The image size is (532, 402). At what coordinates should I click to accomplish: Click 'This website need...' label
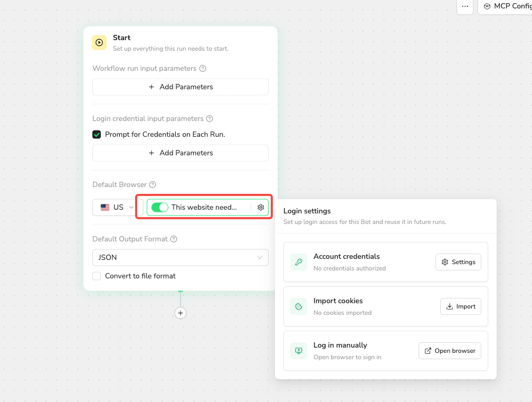tap(204, 207)
